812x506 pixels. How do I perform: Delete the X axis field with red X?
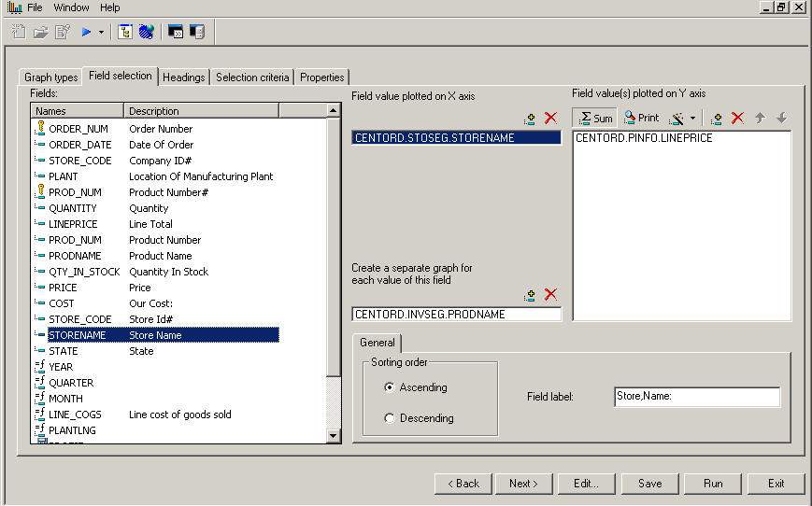(550, 119)
